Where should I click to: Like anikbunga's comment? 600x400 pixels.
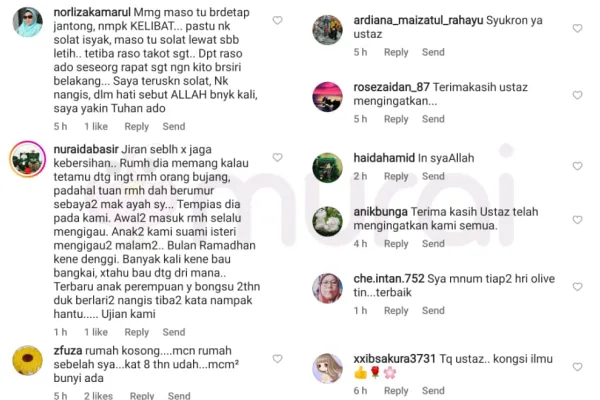click(577, 220)
